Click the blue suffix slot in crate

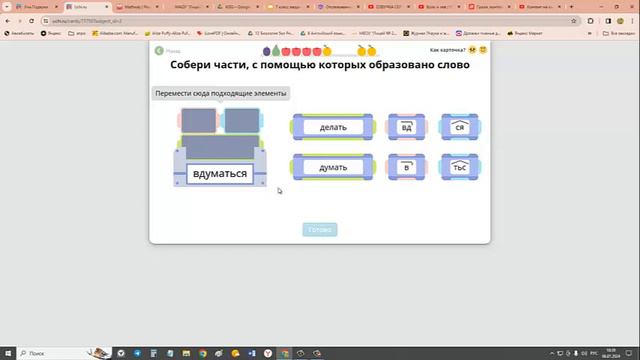click(x=242, y=121)
